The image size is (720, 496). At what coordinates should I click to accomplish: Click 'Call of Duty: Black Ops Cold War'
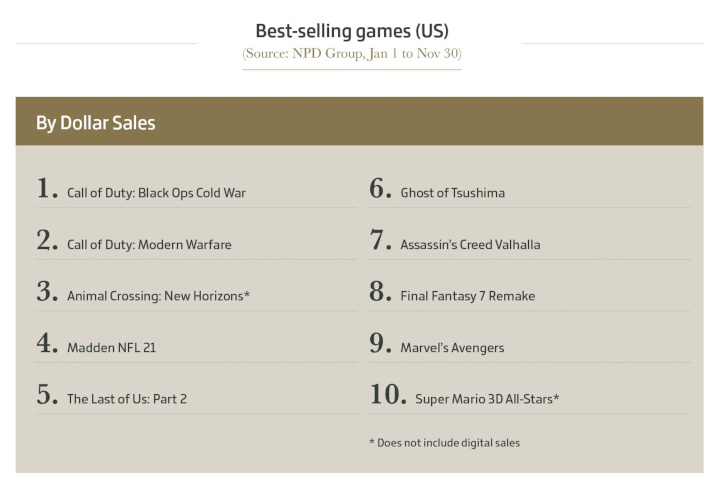tap(156, 192)
